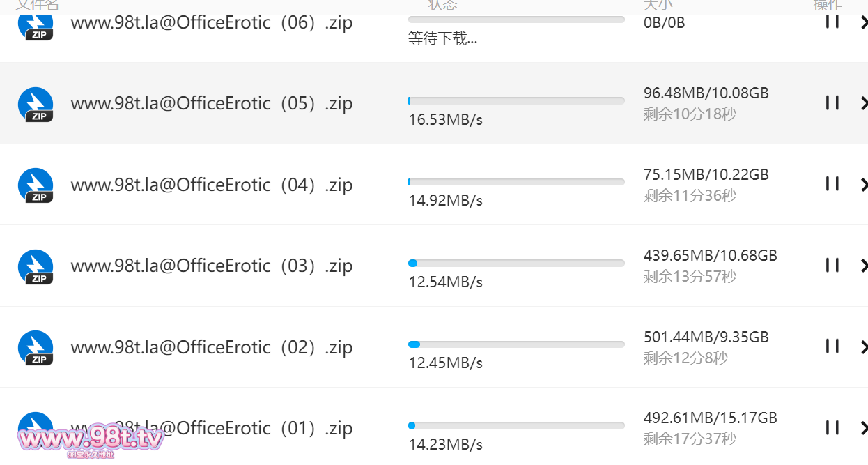This screenshot has width=868, height=465.
Task: Select the OfficeErotic (06).zip file name
Action: [212, 22]
